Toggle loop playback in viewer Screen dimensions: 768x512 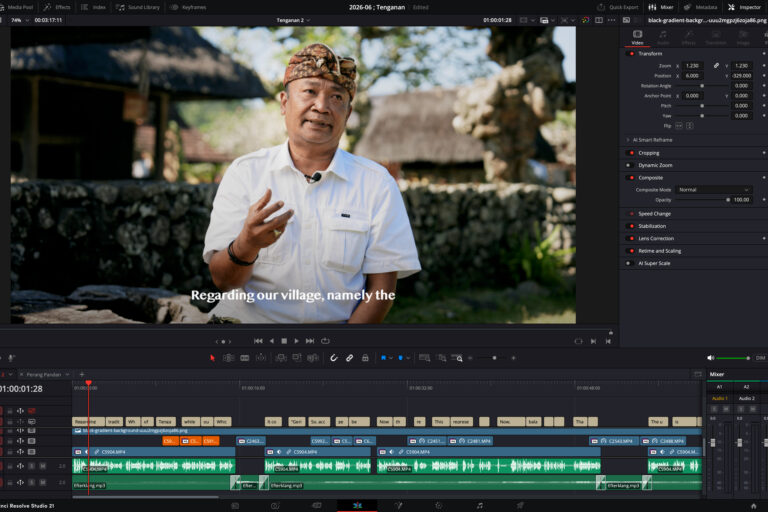click(325, 341)
